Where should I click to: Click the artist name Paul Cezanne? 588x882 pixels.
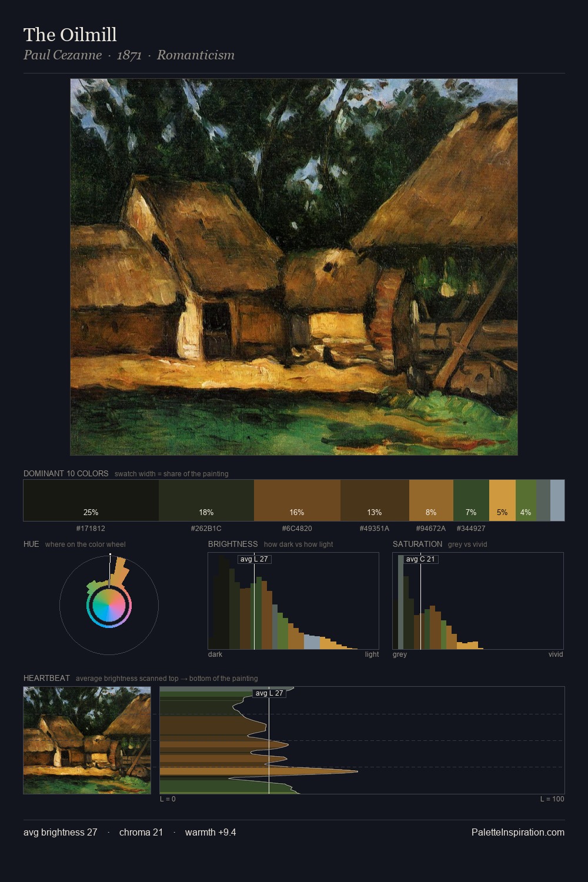62,55
